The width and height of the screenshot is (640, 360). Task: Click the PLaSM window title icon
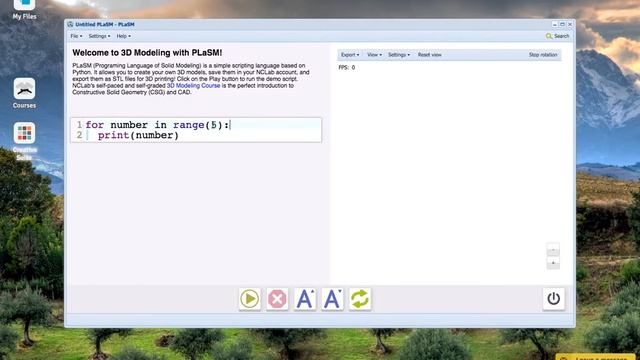pos(70,24)
